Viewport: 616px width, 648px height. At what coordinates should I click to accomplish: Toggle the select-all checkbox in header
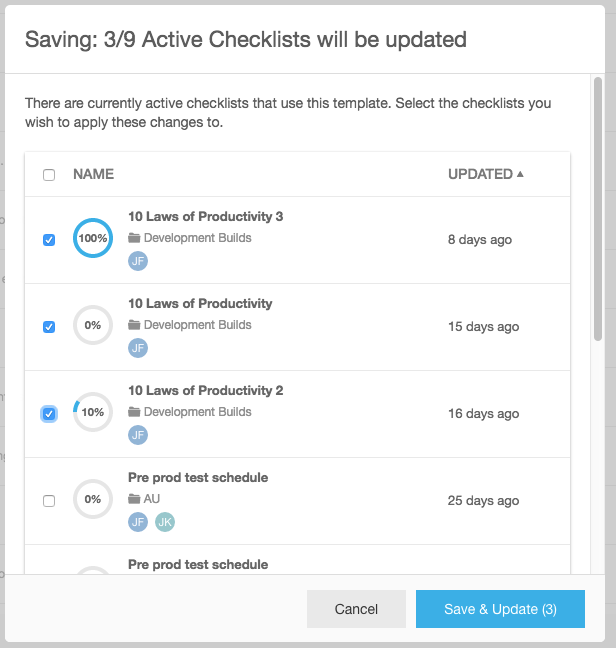click(49, 175)
